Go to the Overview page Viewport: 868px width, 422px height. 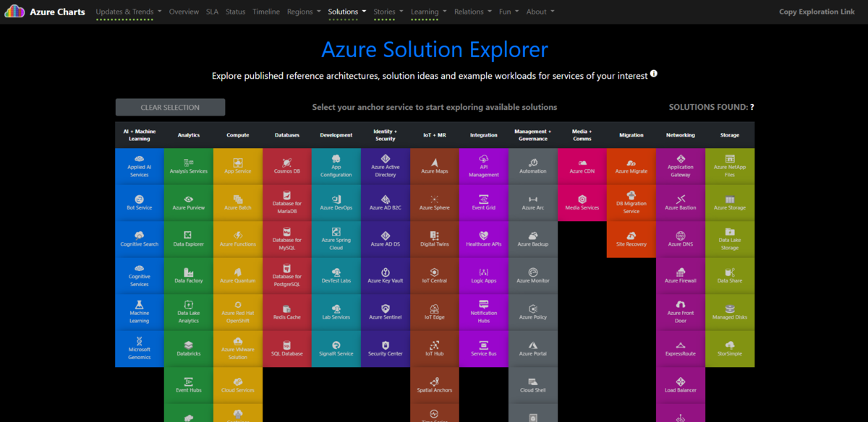point(184,12)
